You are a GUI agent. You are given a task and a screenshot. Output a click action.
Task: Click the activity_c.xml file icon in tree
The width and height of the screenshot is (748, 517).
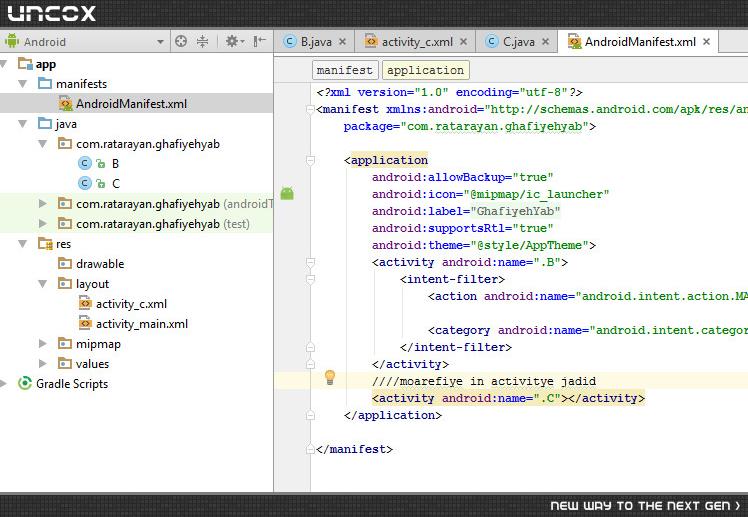[85, 303]
